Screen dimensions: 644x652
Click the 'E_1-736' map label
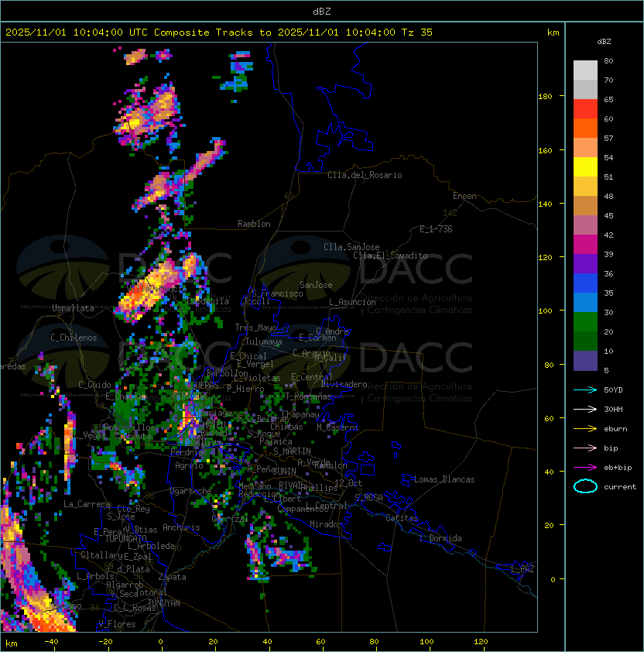click(x=436, y=229)
